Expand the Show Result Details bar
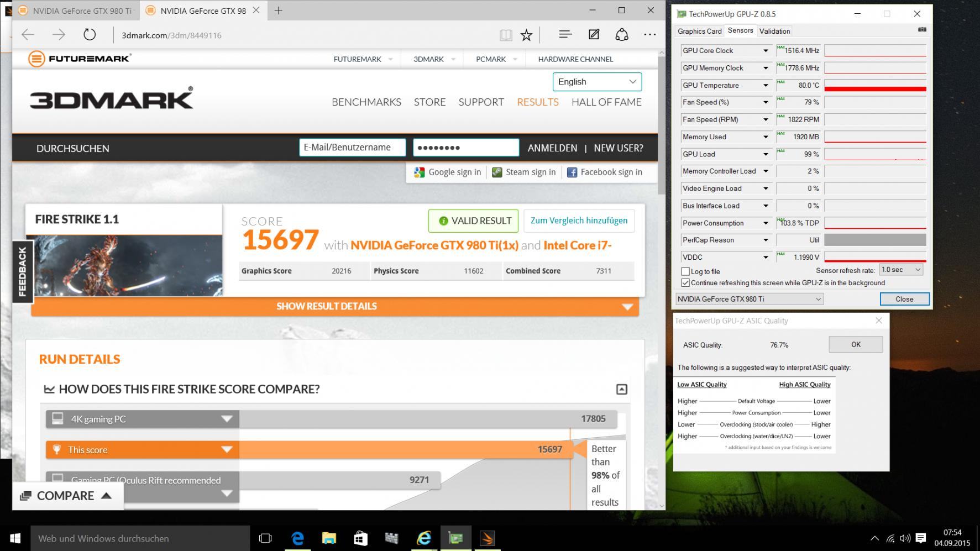Image resolution: width=980 pixels, height=551 pixels. click(335, 306)
